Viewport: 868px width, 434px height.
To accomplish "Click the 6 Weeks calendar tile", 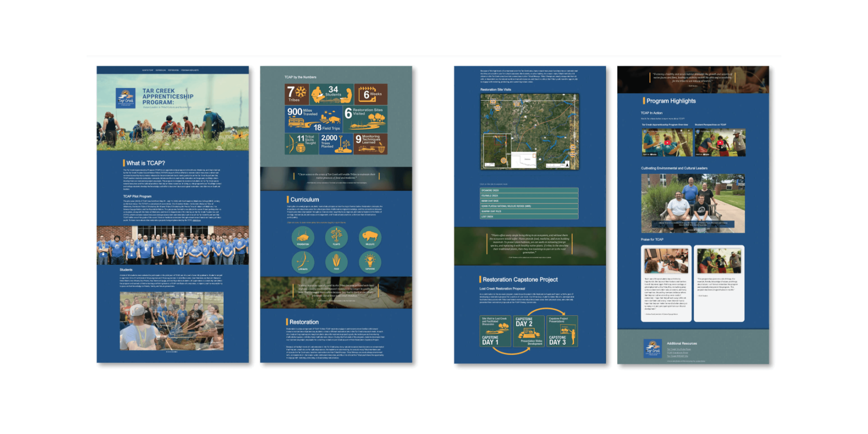I will pyautogui.click(x=371, y=94).
